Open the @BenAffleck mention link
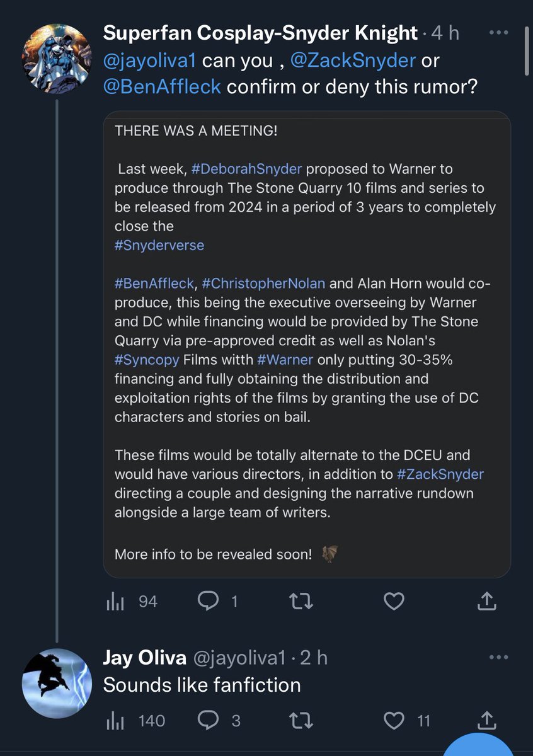 coord(162,86)
